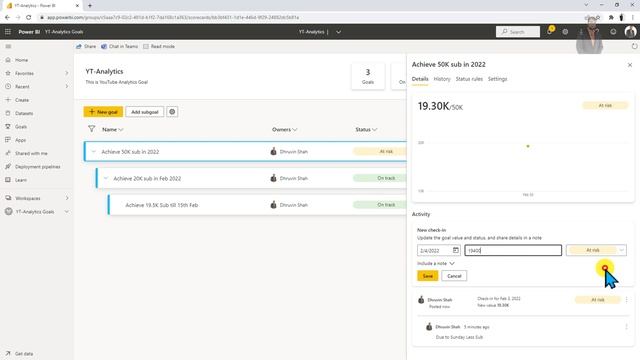
Task: Click Create in sidebar
Action: (22, 100)
